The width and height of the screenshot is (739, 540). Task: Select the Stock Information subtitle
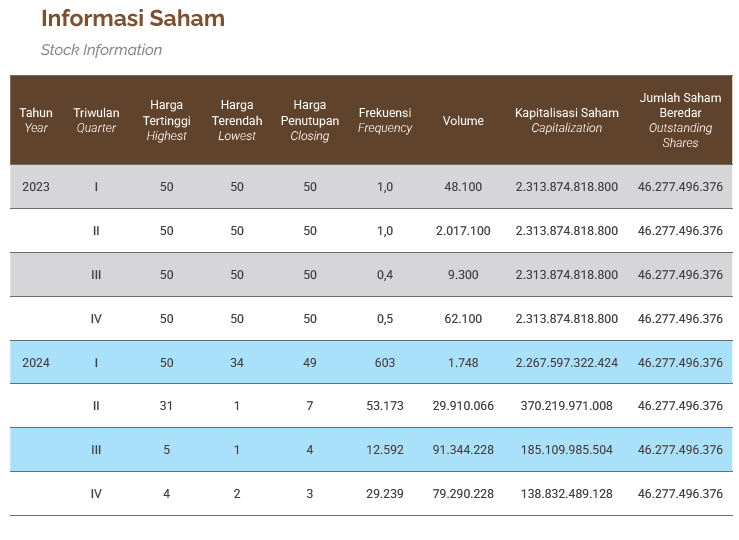tap(101, 50)
